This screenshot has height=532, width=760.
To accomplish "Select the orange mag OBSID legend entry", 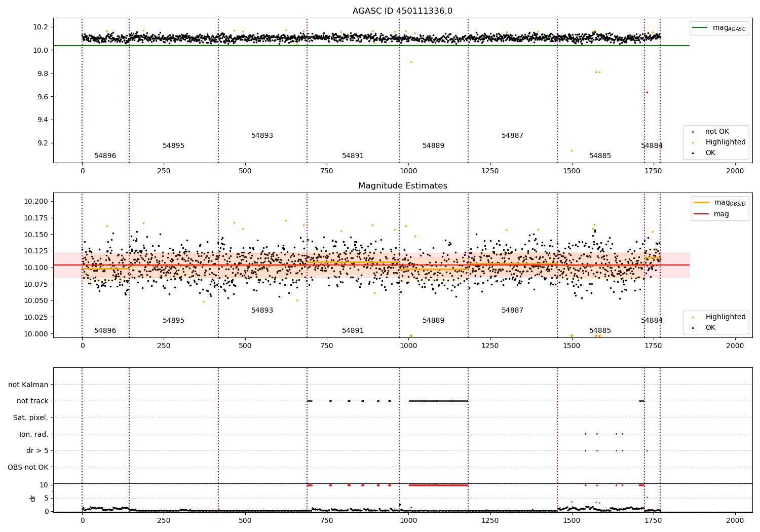I will tap(719, 203).
